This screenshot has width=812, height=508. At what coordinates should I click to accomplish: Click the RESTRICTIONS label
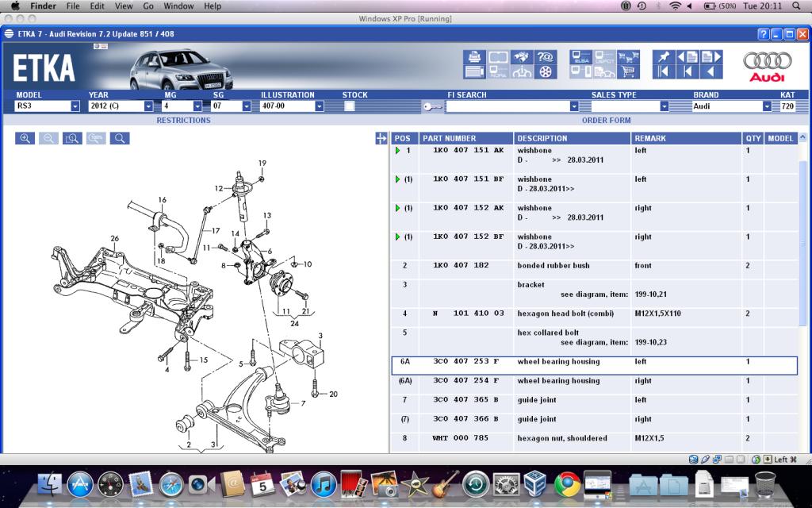(x=183, y=121)
